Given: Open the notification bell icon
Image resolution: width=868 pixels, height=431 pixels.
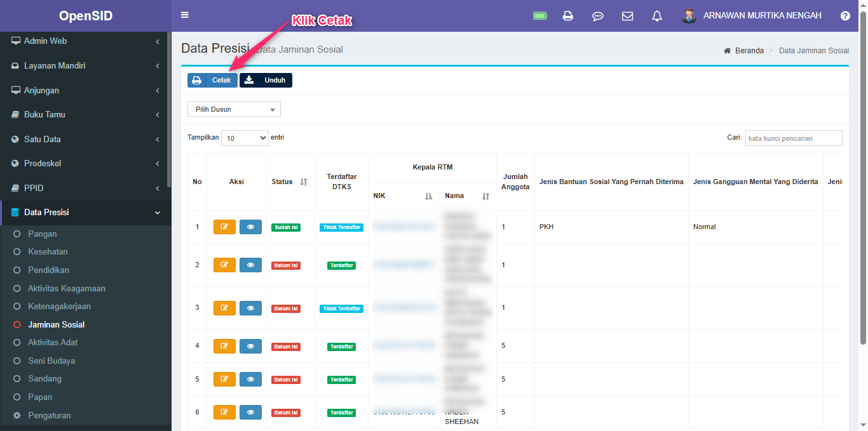Looking at the screenshot, I should 657,16.
